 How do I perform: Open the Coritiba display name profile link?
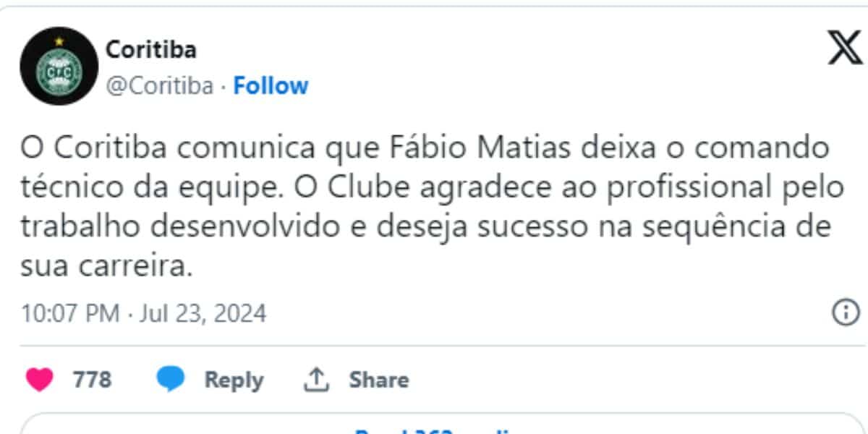pyautogui.click(x=151, y=50)
